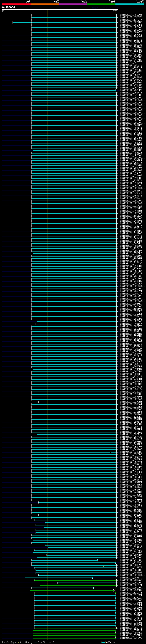The image size is (146, 644).
Task: Open hit UniRef100_B7FHD2
Action: [131, 53]
